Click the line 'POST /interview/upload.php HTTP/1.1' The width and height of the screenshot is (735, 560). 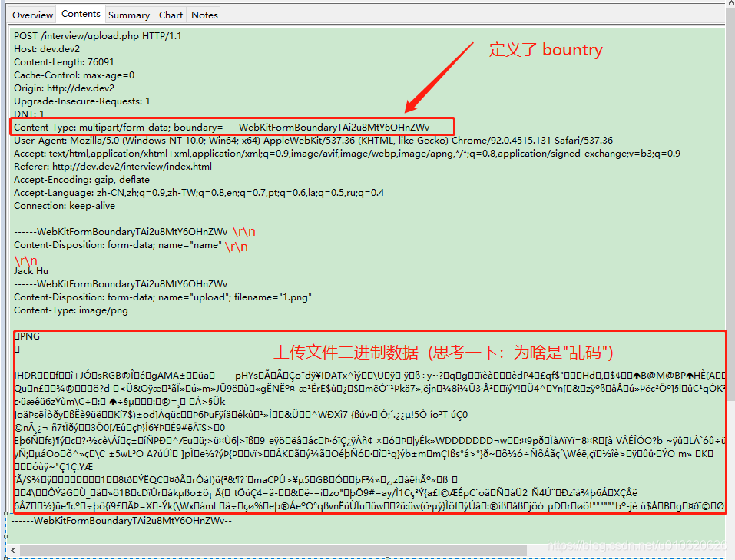pos(98,36)
